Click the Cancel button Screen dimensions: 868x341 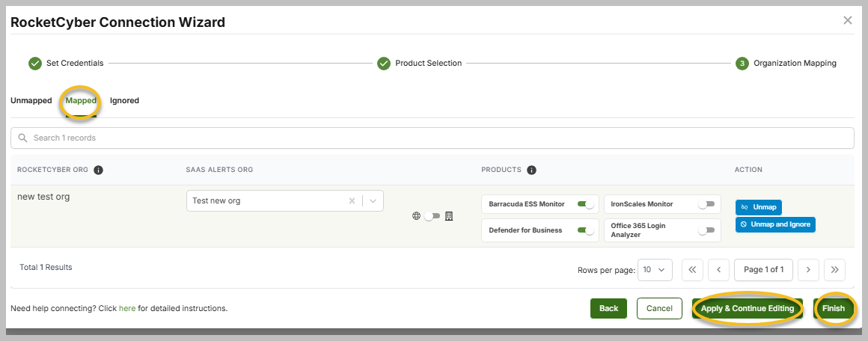coord(659,308)
